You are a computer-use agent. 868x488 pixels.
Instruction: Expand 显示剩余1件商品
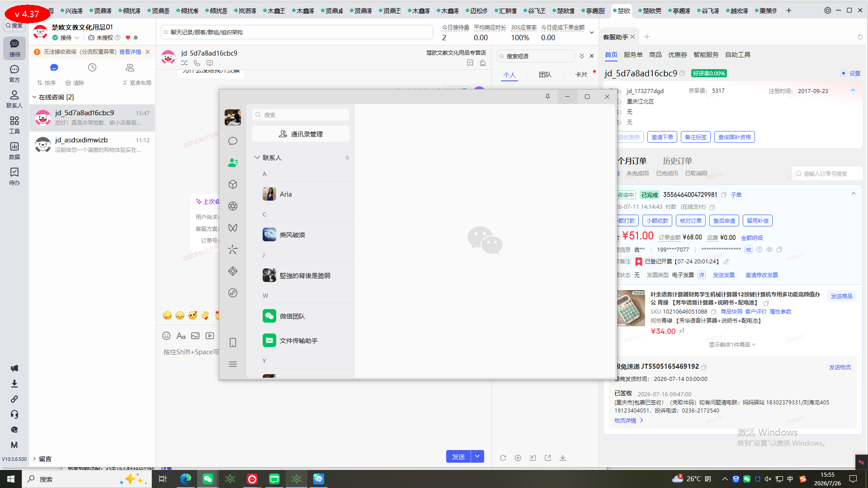pos(732,345)
